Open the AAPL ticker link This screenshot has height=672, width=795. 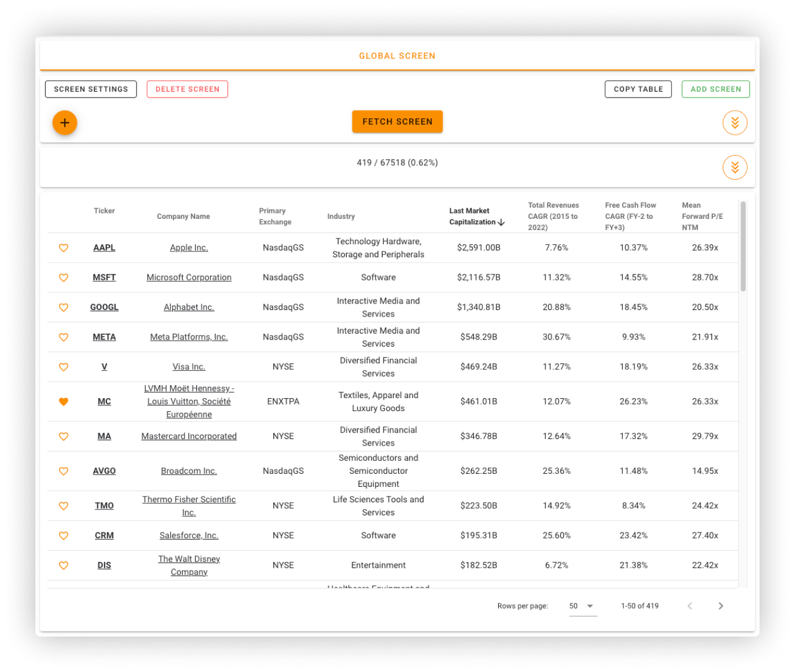(104, 248)
